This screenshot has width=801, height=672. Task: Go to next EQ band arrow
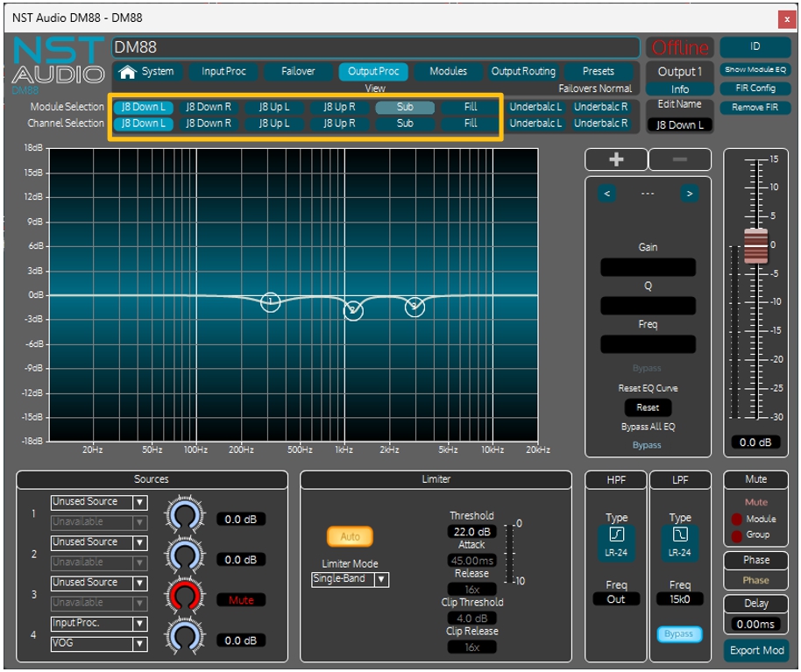pyautogui.click(x=690, y=194)
